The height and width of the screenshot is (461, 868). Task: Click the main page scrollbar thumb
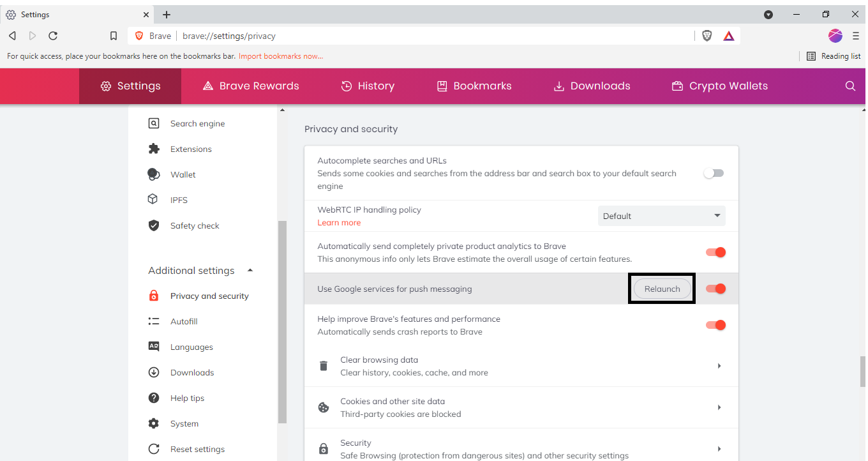pos(863,372)
